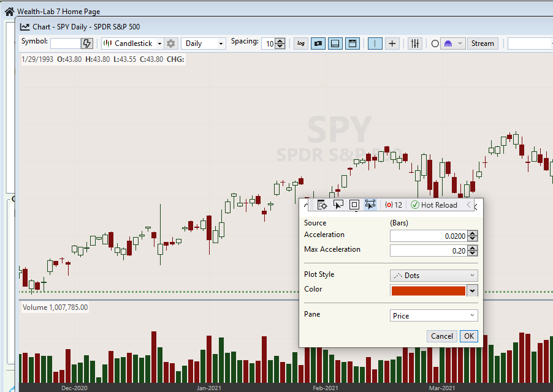553x392 pixels.
Task: Click the C:43.80 close value
Action: tap(151, 59)
